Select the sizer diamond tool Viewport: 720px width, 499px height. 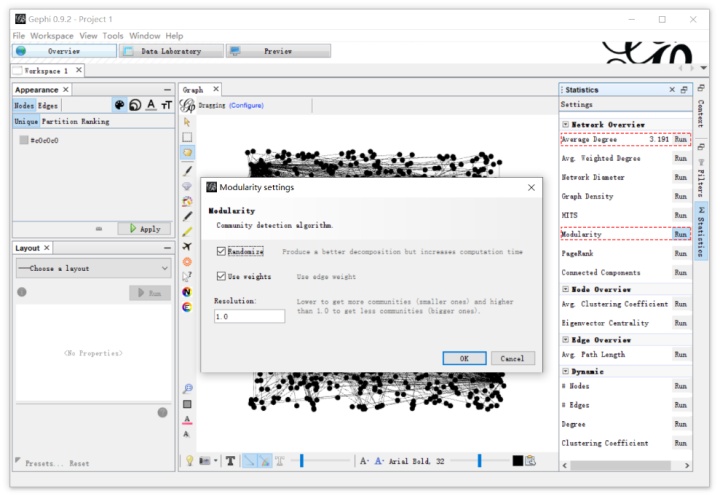[187, 186]
